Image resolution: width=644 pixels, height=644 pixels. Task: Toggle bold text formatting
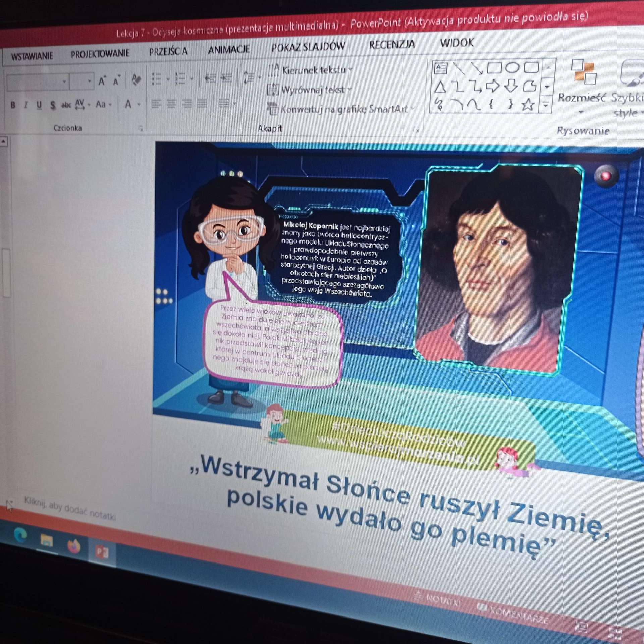13,105
